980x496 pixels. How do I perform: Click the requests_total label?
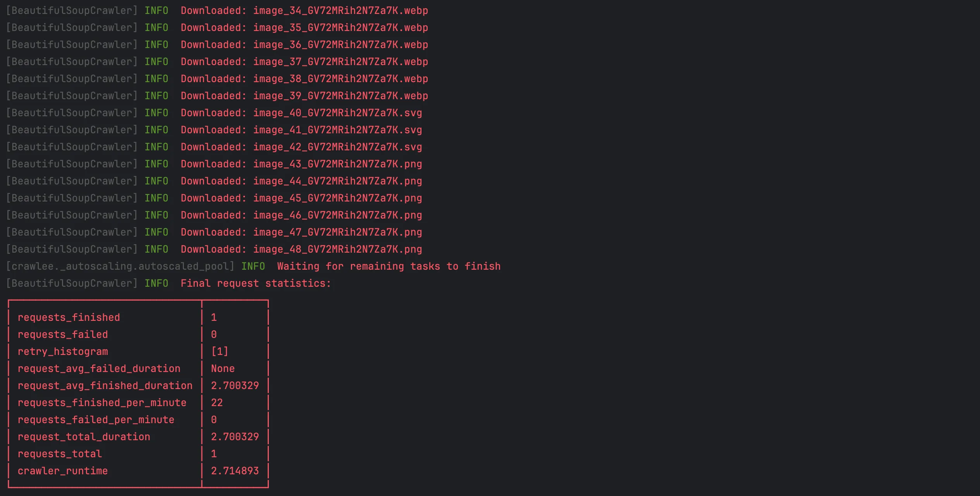(x=60, y=454)
